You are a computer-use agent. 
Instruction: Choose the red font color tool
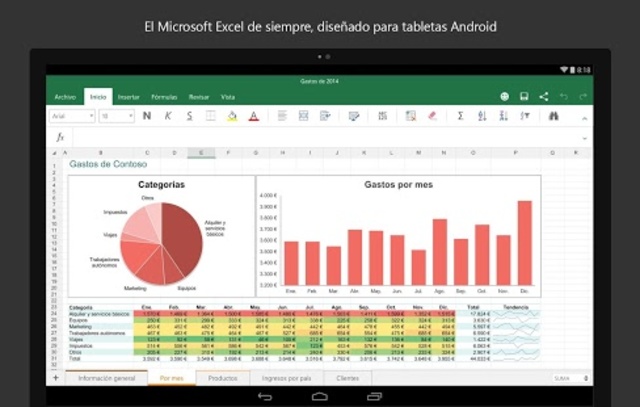coord(253,116)
